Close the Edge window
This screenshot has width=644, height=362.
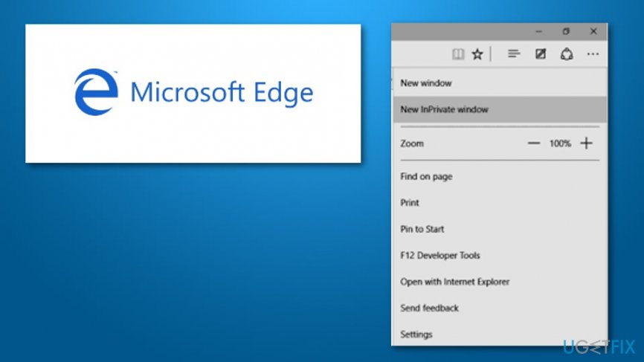pyautogui.click(x=593, y=31)
